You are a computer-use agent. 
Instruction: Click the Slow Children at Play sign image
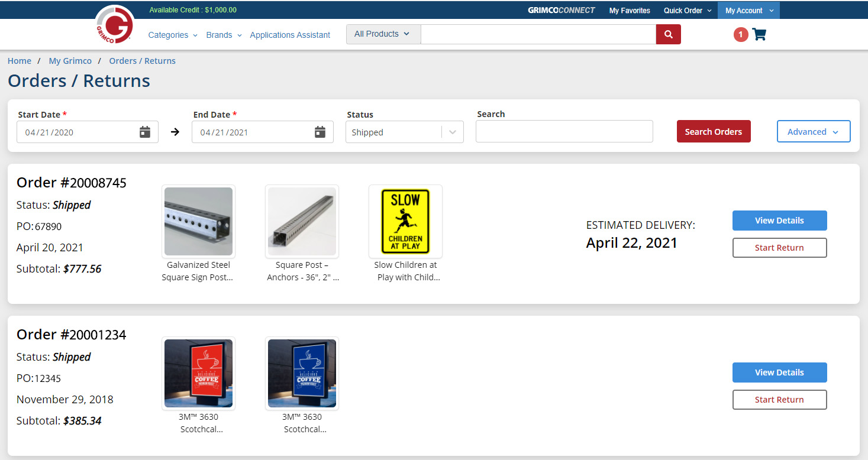[405, 222]
